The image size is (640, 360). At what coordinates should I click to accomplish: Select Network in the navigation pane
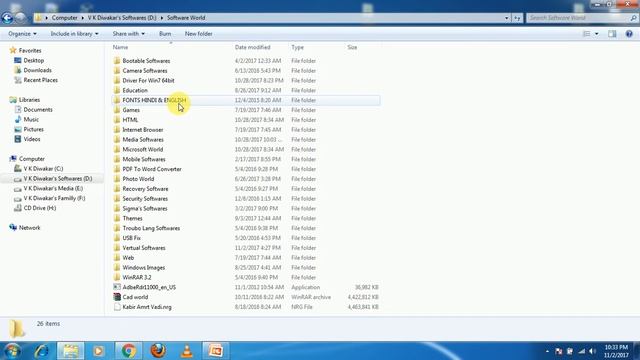[x=29, y=227]
